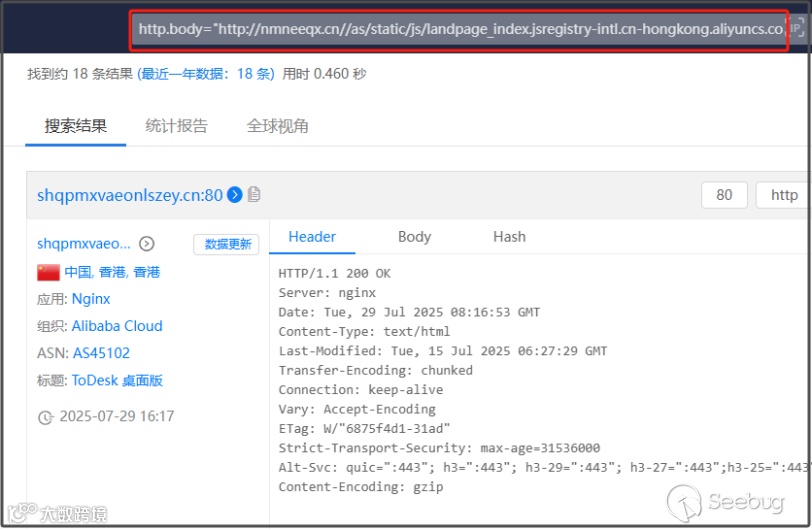Select the Hash tab
The height and width of the screenshot is (530, 812).
tap(509, 237)
